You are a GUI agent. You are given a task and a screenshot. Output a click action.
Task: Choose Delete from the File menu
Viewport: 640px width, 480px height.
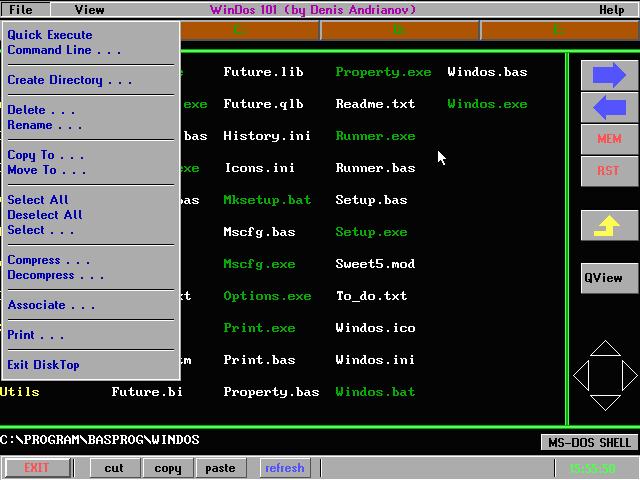tap(41, 110)
